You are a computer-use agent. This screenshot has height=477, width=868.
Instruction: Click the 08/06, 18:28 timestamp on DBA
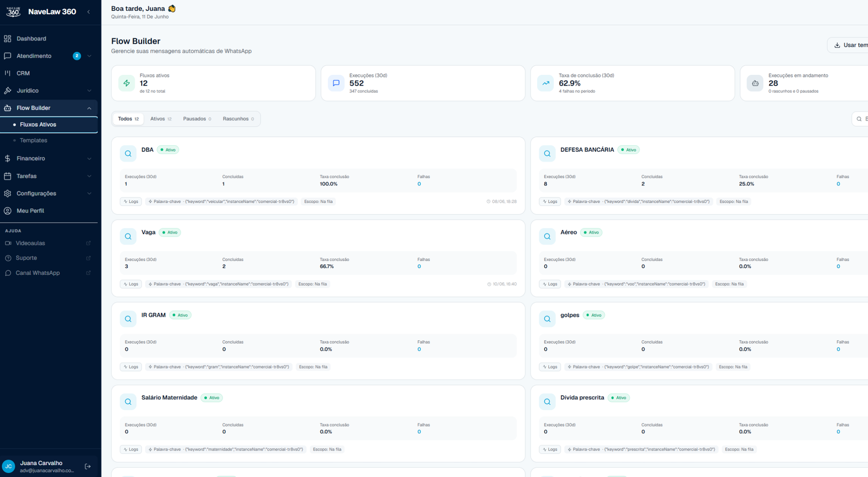(501, 202)
